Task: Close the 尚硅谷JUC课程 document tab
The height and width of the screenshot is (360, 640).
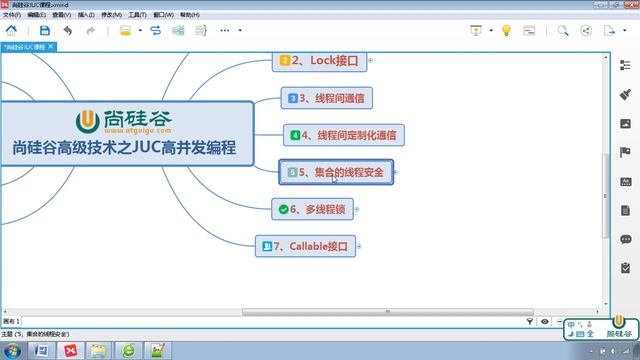Action: (x=51, y=47)
